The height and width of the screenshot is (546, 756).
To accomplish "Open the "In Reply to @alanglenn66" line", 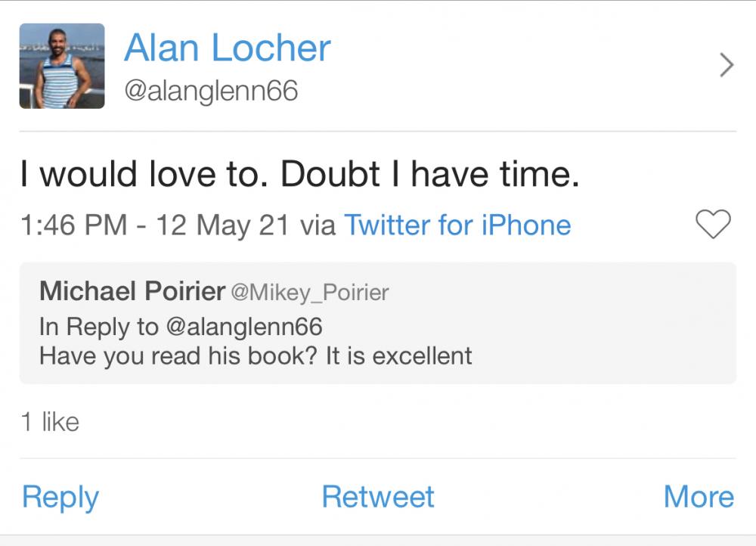I will pos(181,327).
